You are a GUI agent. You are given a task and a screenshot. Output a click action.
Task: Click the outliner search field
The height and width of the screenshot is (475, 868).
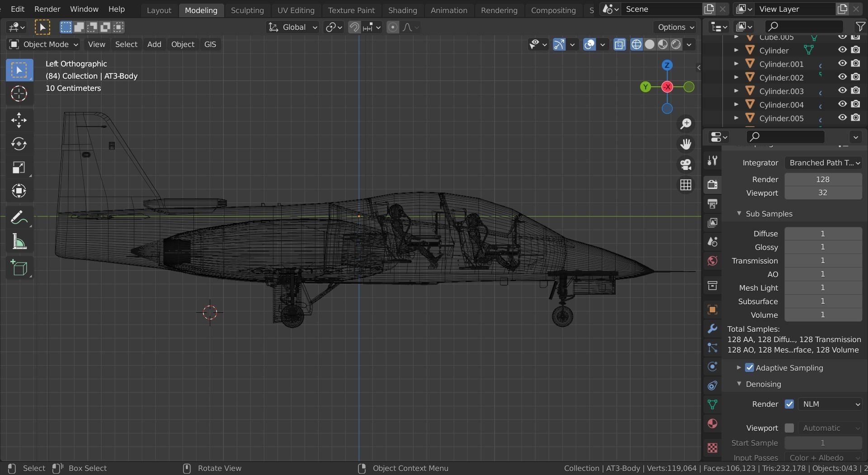point(804,27)
